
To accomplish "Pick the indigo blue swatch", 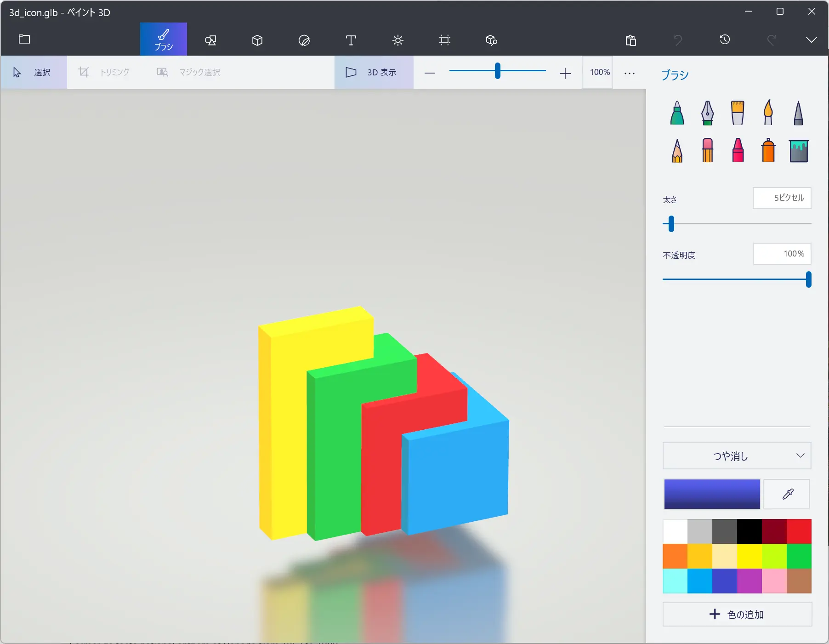I will 725,581.
